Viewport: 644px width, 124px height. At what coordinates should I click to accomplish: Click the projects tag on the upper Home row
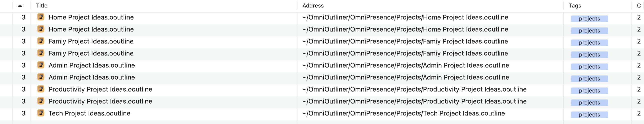click(x=589, y=18)
